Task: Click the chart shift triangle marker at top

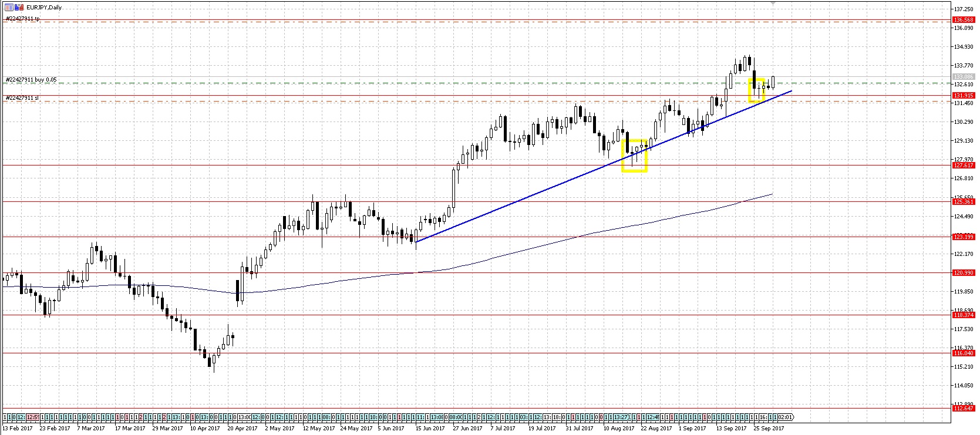Action: tap(773, 4)
